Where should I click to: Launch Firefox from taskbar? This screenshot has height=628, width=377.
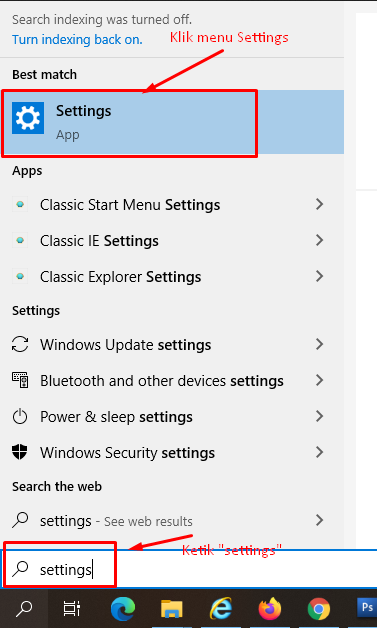tap(270, 609)
